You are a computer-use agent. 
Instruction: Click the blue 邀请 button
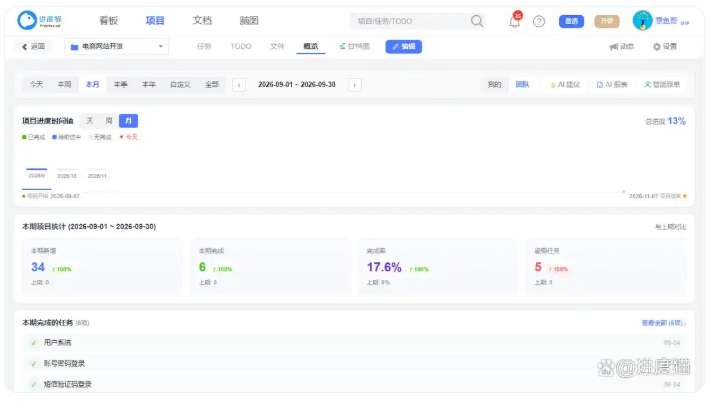[x=571, y=21]
